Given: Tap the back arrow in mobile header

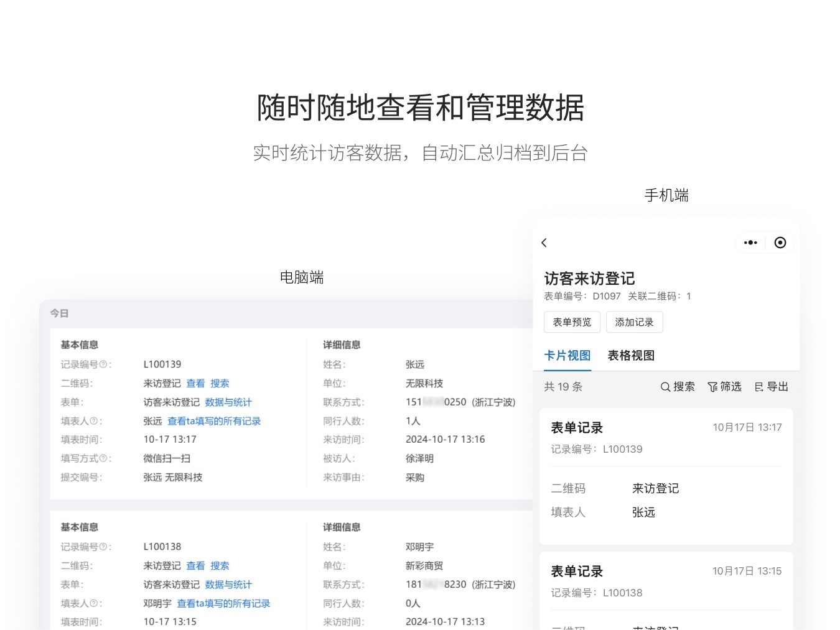Looking at the screenshot, I should (544, 243).
